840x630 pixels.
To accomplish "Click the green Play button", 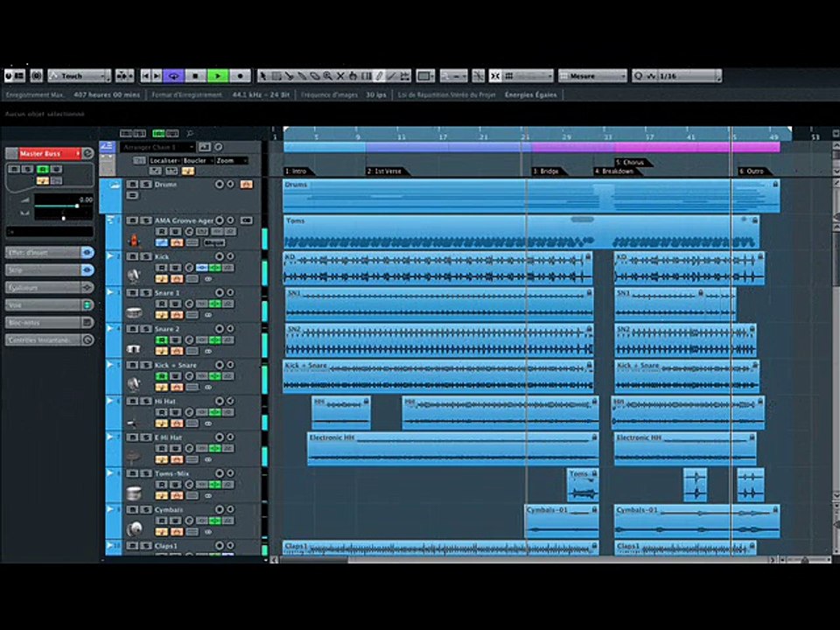I will pos(218,76).
